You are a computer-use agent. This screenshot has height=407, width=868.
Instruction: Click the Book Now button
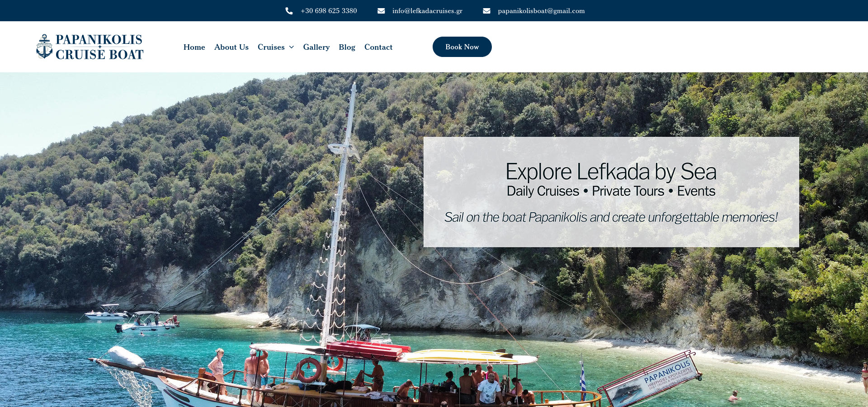(462, 47)
